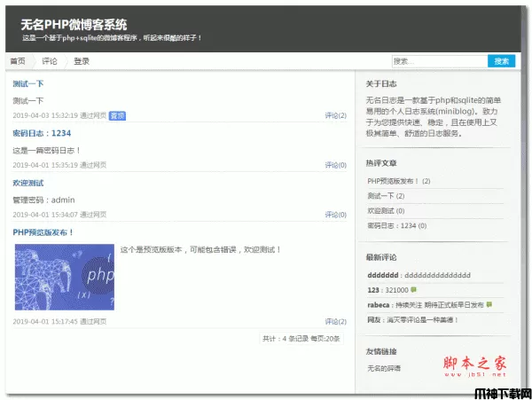View 评论(2) of the 测试一下 post
Image resolution: width=532 pixels, height=400 pixels.
pos(335,115)
